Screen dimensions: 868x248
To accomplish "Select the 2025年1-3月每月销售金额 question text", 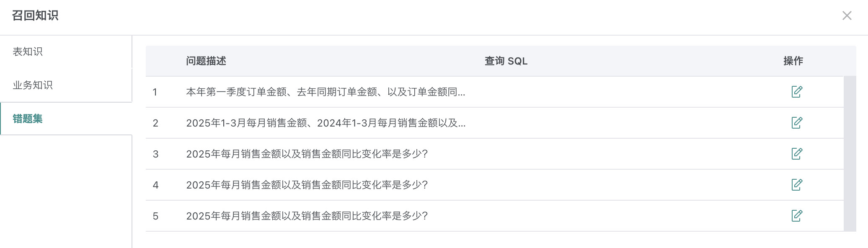I will point(325,123).
